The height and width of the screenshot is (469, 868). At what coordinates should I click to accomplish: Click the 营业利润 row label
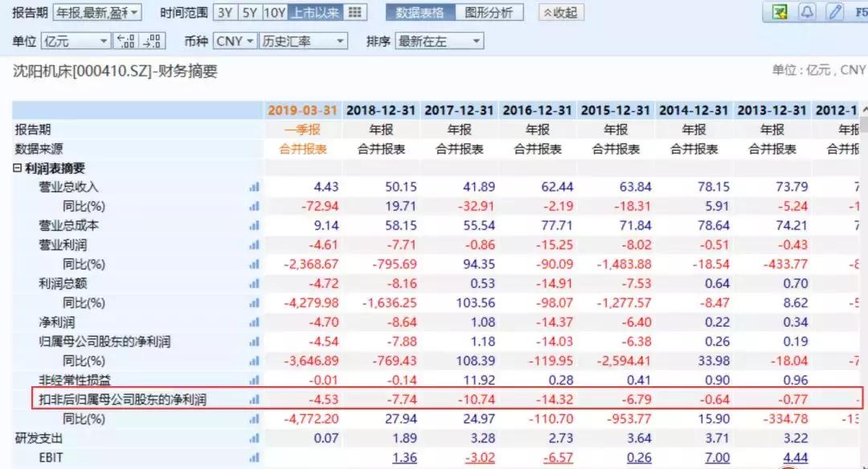pyautogui.click(x=63, y=245)
